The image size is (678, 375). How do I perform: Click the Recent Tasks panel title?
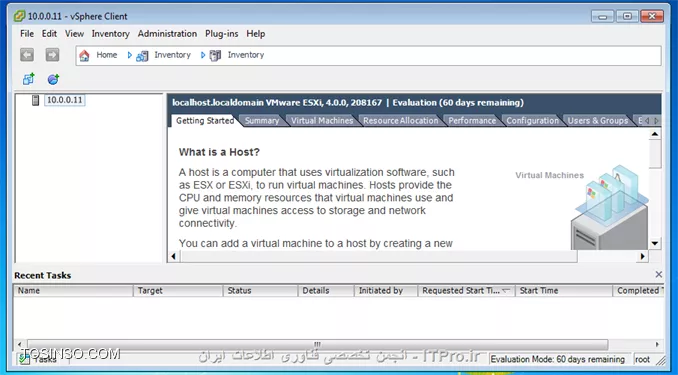[x=42, y=276]
